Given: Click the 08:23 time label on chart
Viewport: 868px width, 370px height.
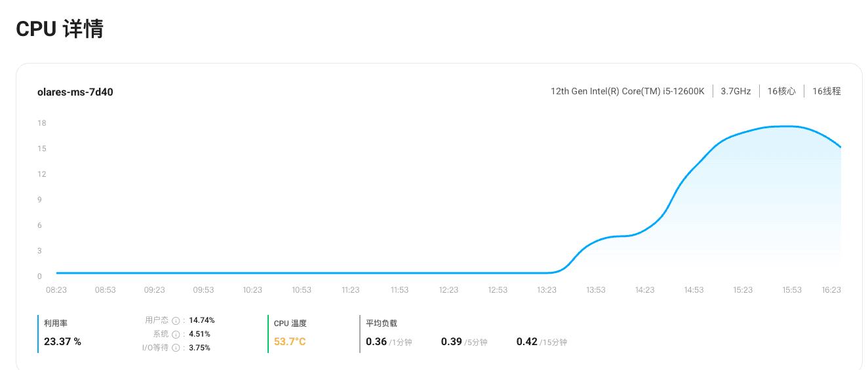Looking at the screenshot, I should tap(56, 289).
